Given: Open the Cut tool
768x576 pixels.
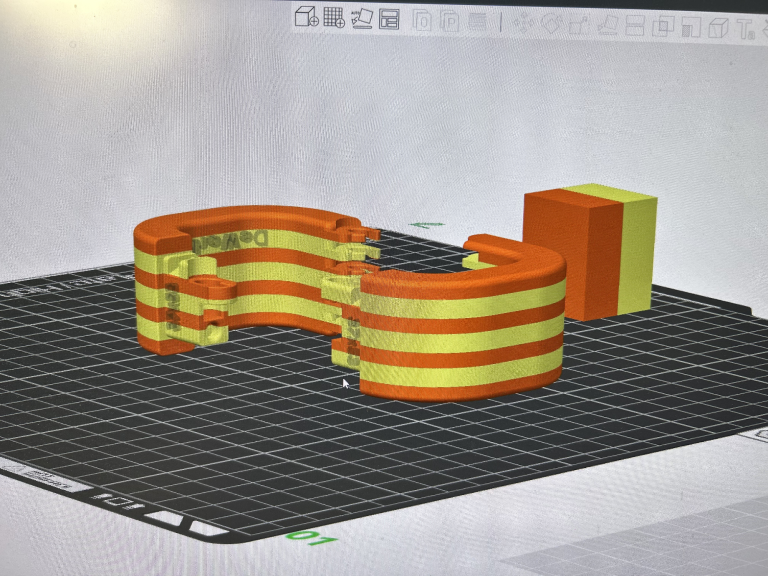Looking at the screenshot, I should pos(635,25).
